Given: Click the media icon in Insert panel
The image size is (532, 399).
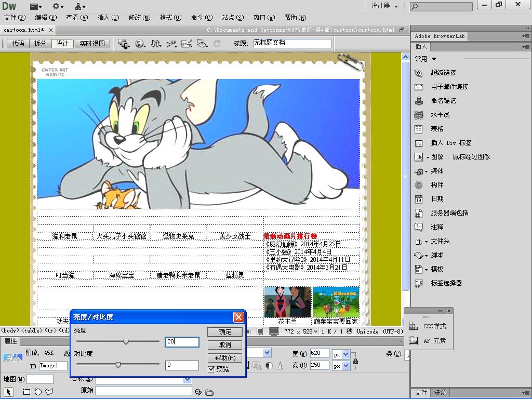Looking at the screenshot, I should [419, 171].
